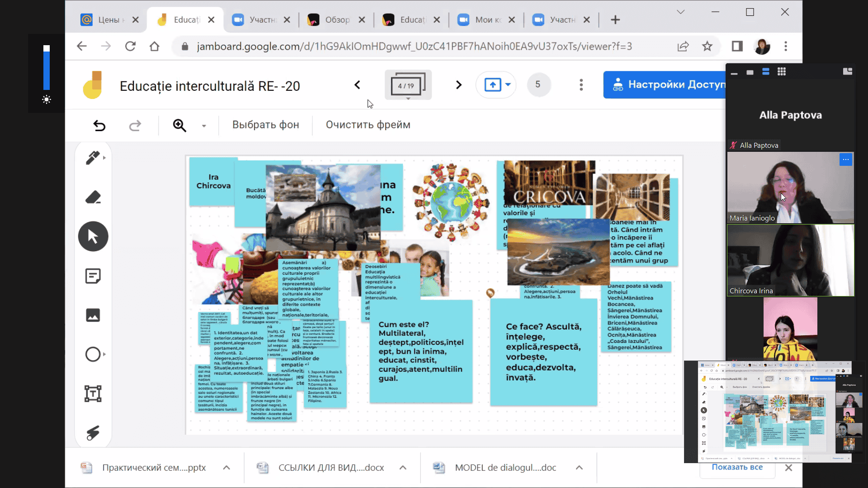This screenshot has height=488, width=868.
Task: Toggle the browser side panel
Action: click(x=737, y=46)
